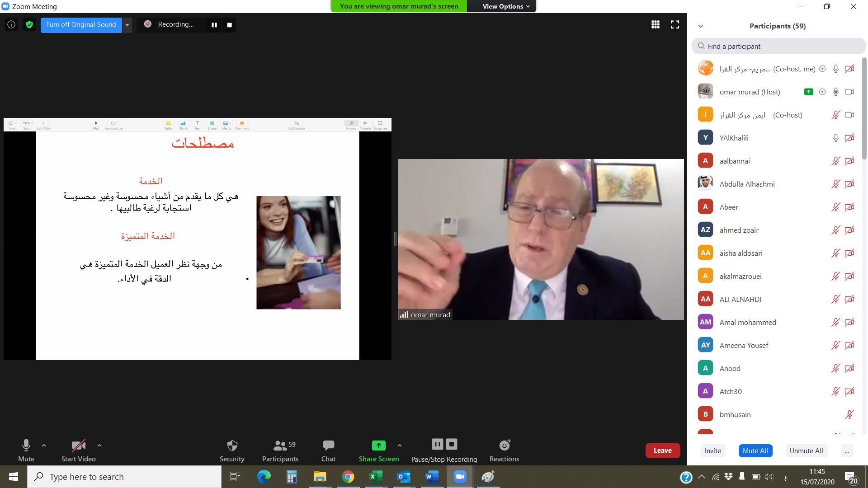Pause the recording in top bar

[214, 25]
